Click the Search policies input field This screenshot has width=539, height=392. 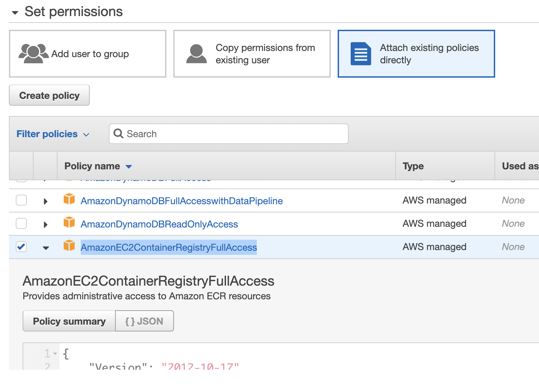click(229, 134)
